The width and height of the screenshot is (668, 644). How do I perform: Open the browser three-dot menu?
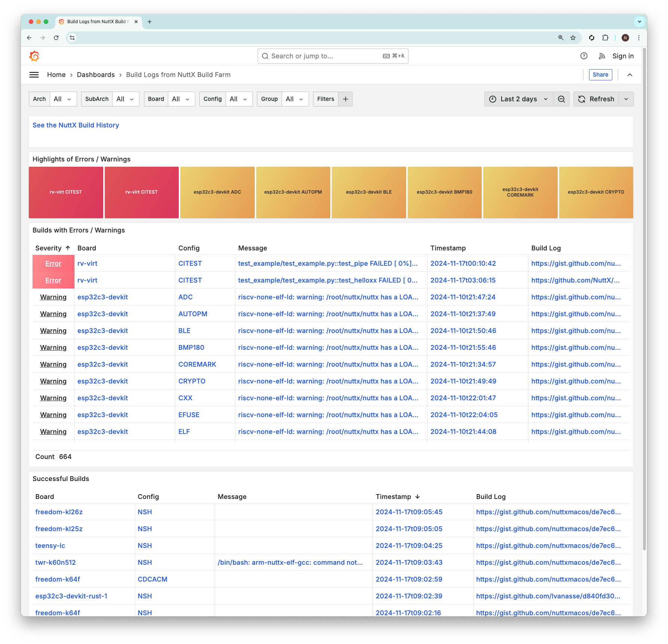(x=639, y=38)
